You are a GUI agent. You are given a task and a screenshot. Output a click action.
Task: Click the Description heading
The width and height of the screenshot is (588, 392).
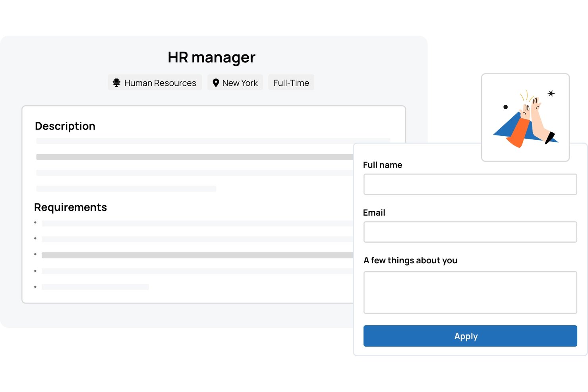65,126
